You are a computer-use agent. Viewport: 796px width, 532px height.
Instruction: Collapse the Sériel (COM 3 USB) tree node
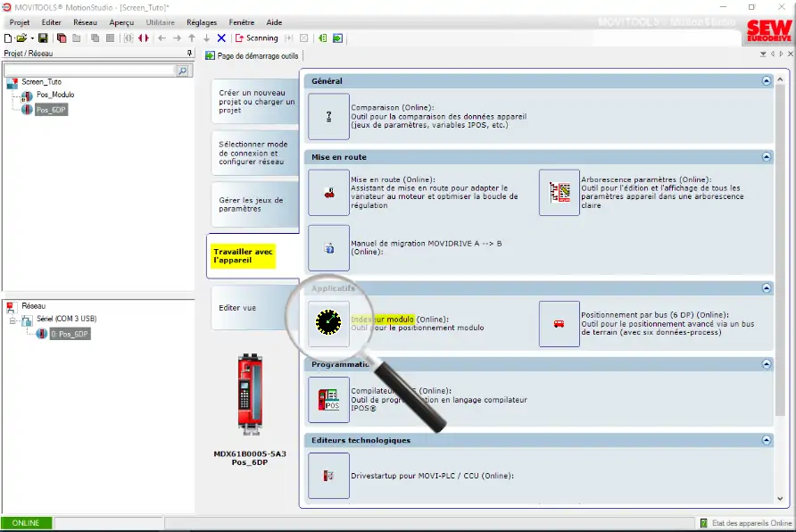13,320
